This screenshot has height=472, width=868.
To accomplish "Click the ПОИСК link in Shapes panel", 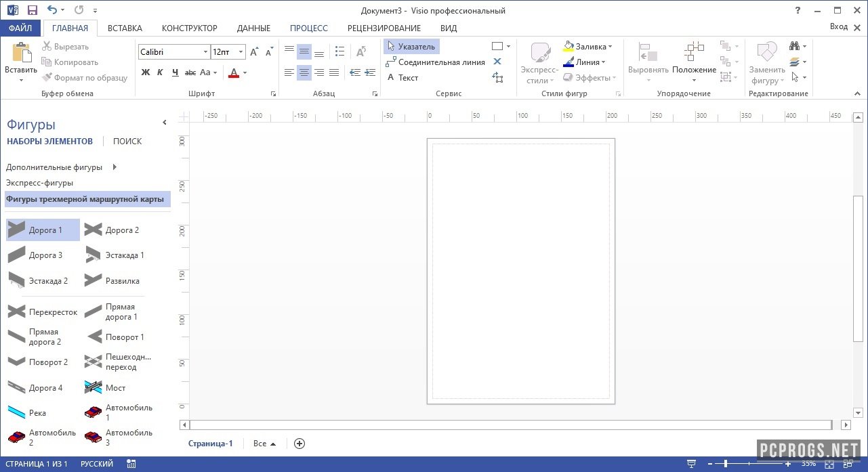I will (127, 142).
